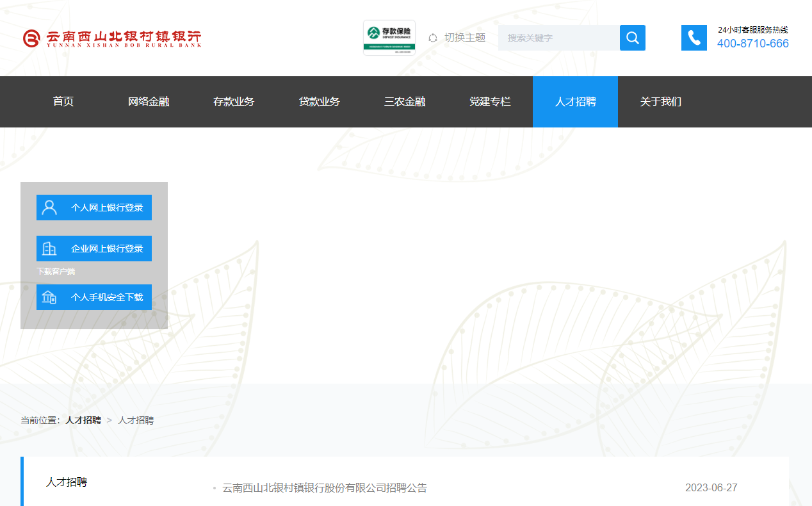
Task: Click the person icon for personal banking
Action: click(x=49, y=208)
